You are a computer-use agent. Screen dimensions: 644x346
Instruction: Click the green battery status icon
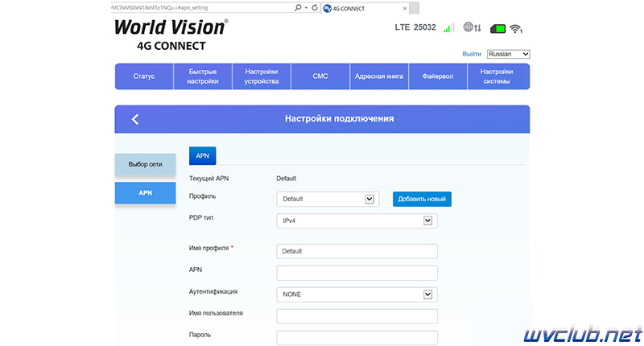pos(497,29)
